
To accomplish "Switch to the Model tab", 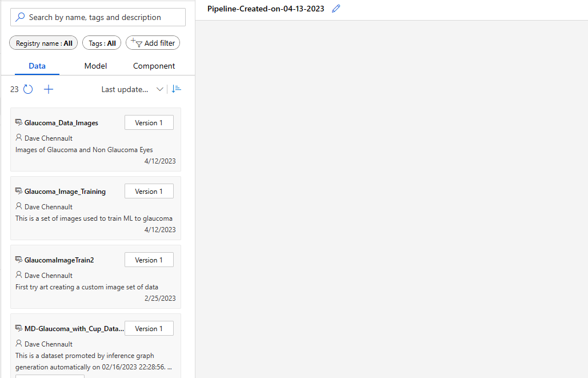I will 95,66.
